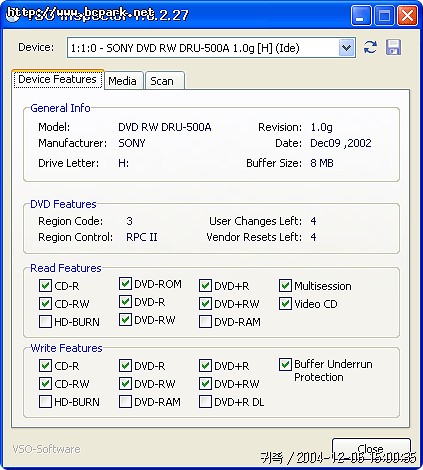The image size is (423, 470).
Task: Toggle Write Features DVD+RW checkbox
Action: [x=205, y=384]
